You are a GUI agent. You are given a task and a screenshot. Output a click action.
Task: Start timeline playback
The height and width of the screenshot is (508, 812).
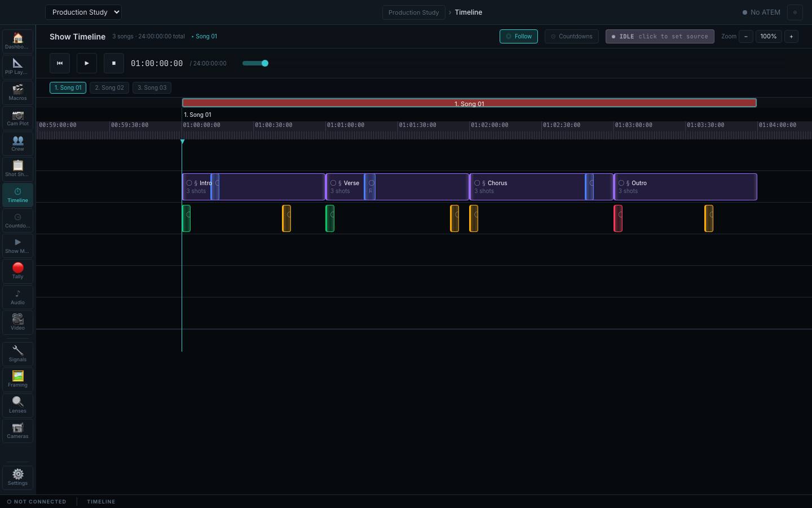click(87, 63)
